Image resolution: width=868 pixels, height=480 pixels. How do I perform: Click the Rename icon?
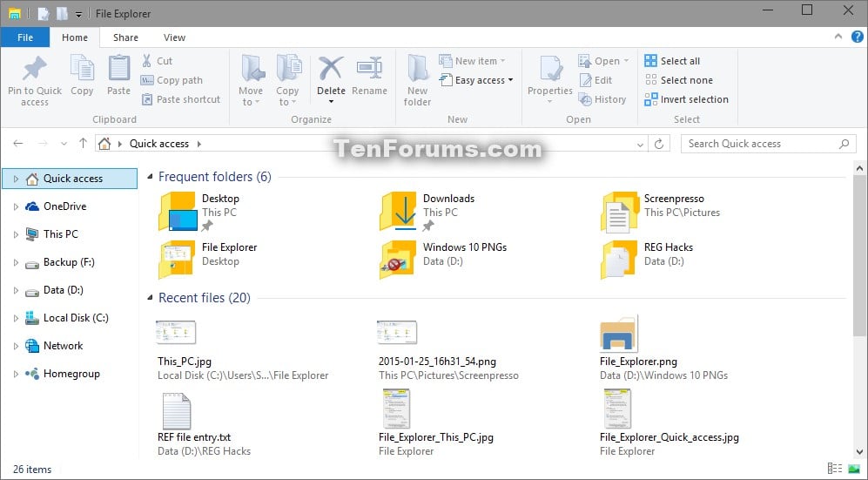(x=369, y=69)
